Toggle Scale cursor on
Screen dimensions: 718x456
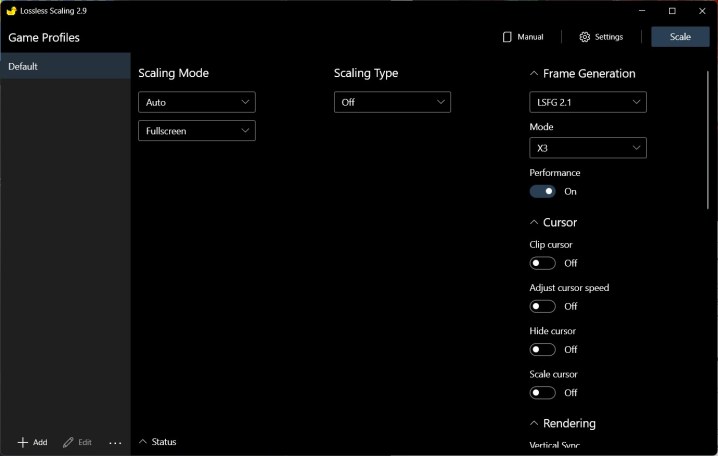tap(542, 393)
